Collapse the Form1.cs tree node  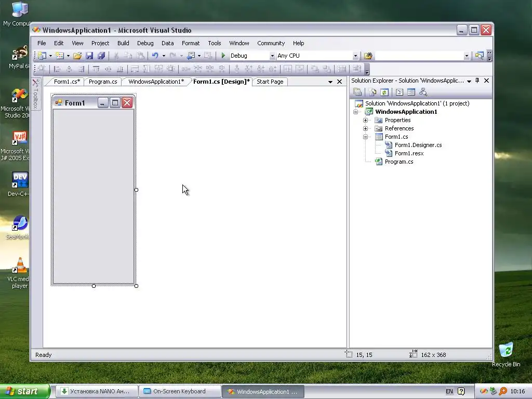click(x=365, y=137)
